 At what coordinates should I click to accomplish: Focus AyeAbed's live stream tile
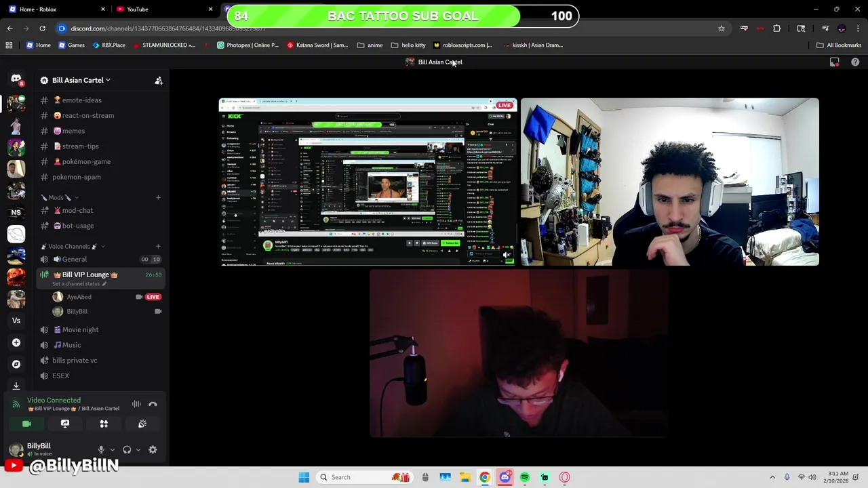(x=368, y=182)
